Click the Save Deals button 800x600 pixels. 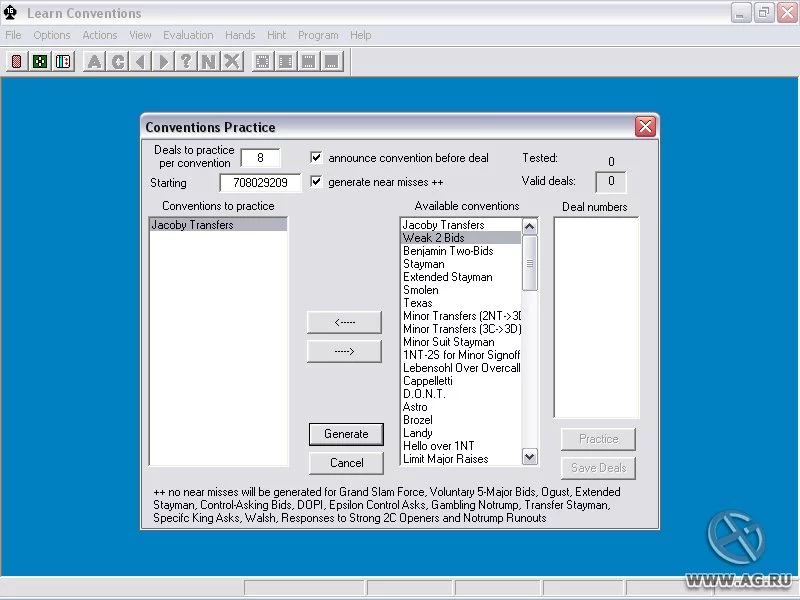(598, 468)
